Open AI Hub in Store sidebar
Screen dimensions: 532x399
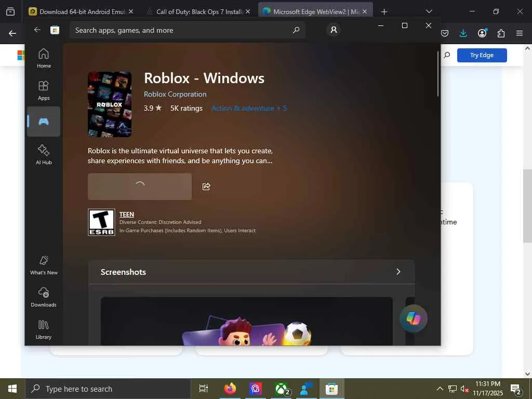(44, 155)
